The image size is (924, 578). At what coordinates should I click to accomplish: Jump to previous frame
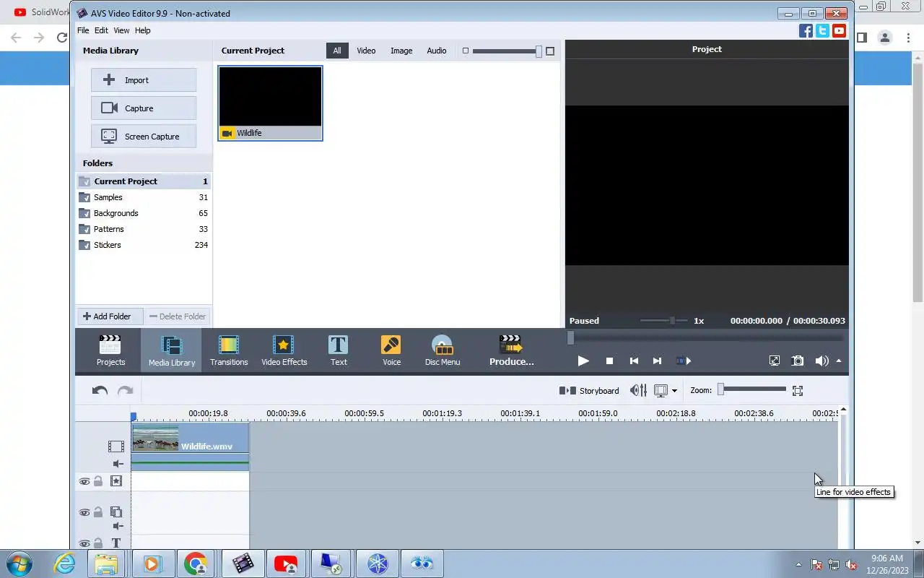coord(634,361)
